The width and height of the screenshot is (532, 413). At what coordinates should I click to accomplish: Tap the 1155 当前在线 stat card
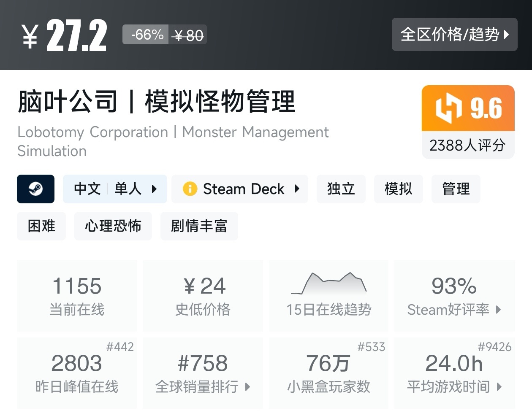coord(77,296)
